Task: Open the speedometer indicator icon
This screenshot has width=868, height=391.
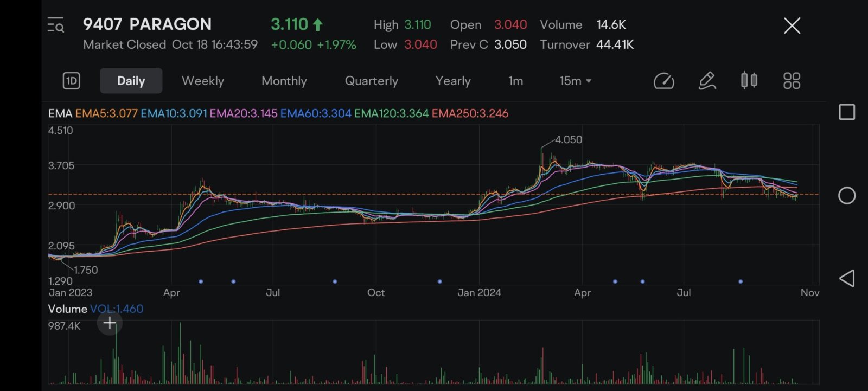Action: (664, 81)
